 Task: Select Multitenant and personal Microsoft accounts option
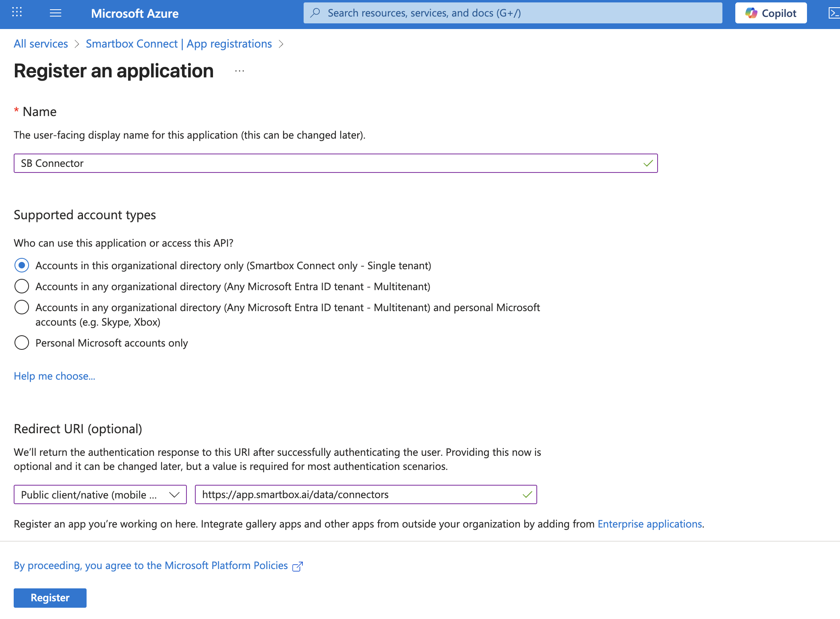(22, 307)
